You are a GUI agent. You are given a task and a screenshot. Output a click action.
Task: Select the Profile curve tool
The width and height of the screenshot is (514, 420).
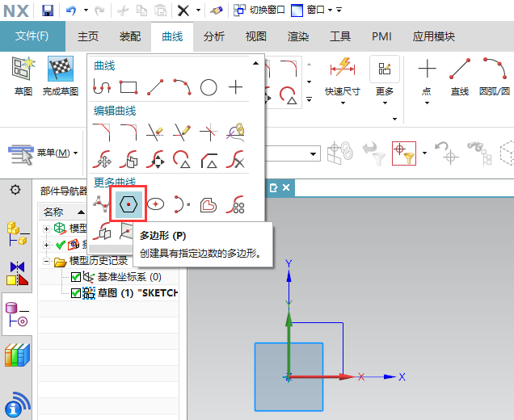pos(102,87)
